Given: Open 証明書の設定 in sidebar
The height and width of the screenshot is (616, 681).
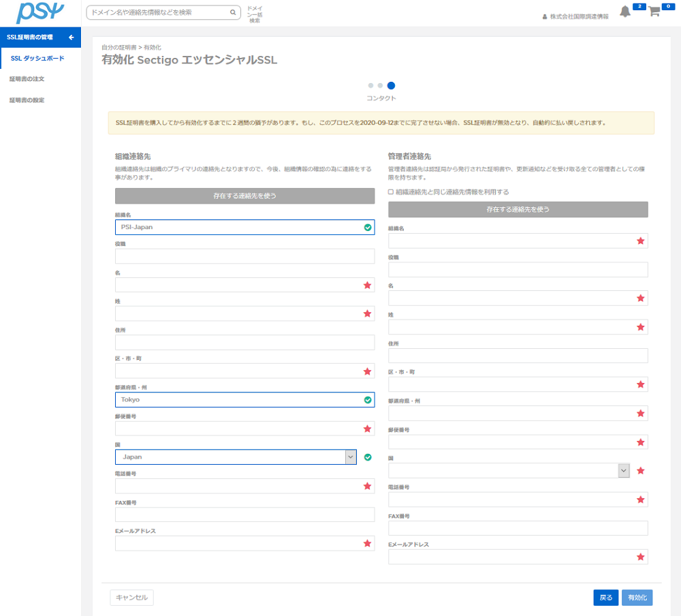Looking at the screenshot, I should click(27, 100).
